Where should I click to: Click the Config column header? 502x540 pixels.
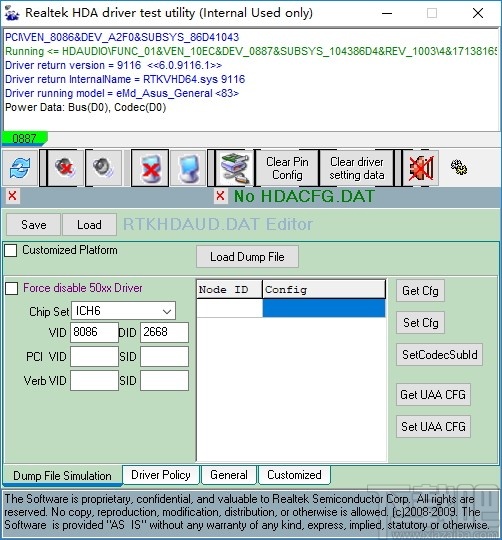click(324, 289)
